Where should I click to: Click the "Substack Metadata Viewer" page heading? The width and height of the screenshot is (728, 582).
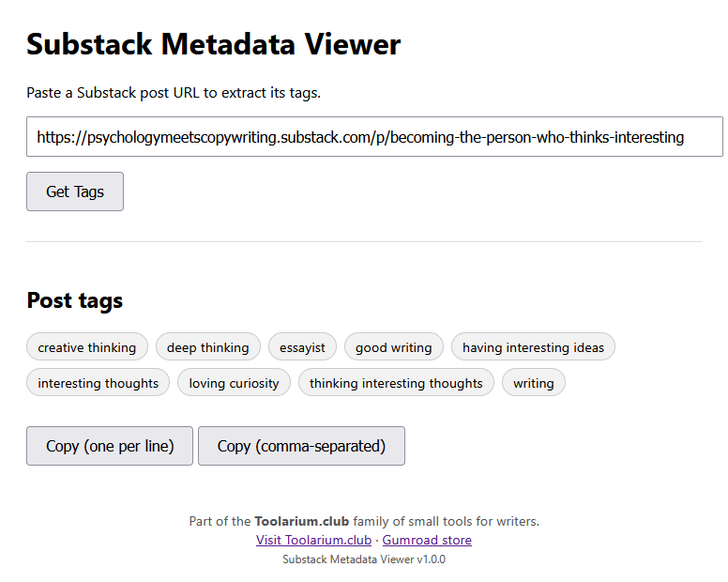214,44
